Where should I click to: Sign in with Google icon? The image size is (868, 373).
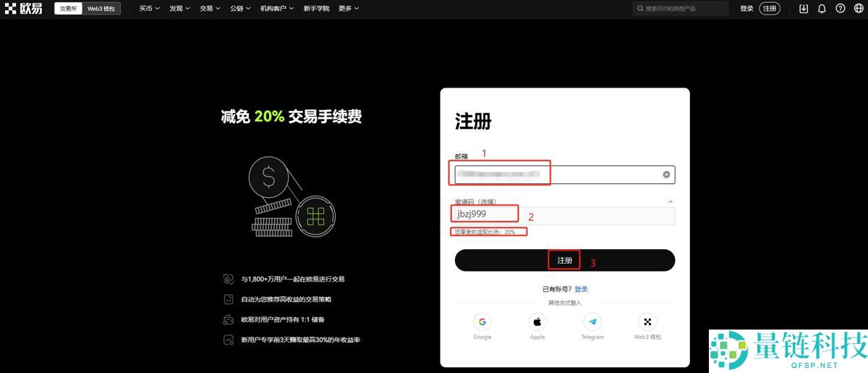(x=482, y=322)
